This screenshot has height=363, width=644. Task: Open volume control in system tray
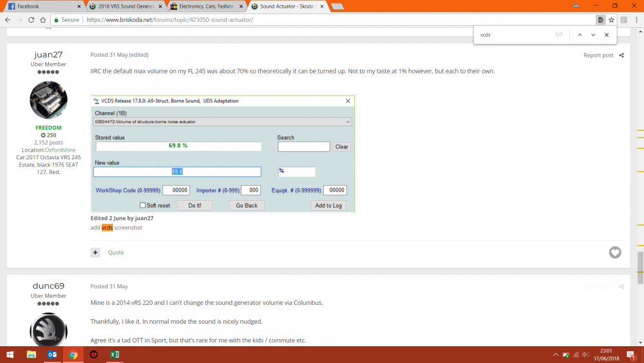pos(585,355)
